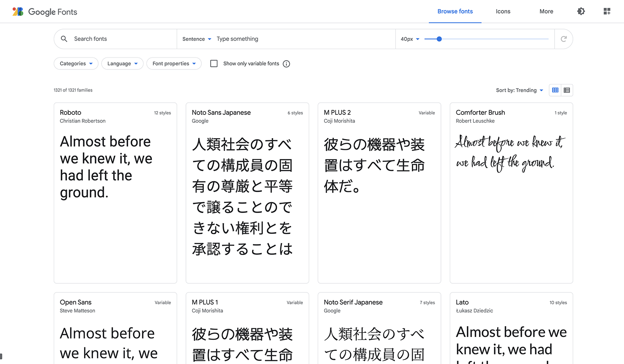
Task: Click the Variable label on Open Sans
Action: pos(163,302)
